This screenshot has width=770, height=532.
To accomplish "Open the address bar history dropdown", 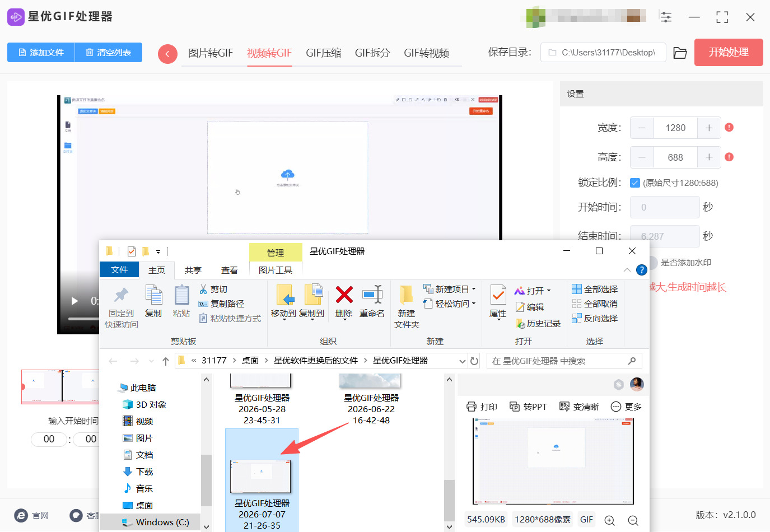I will (x=463, y=361).
